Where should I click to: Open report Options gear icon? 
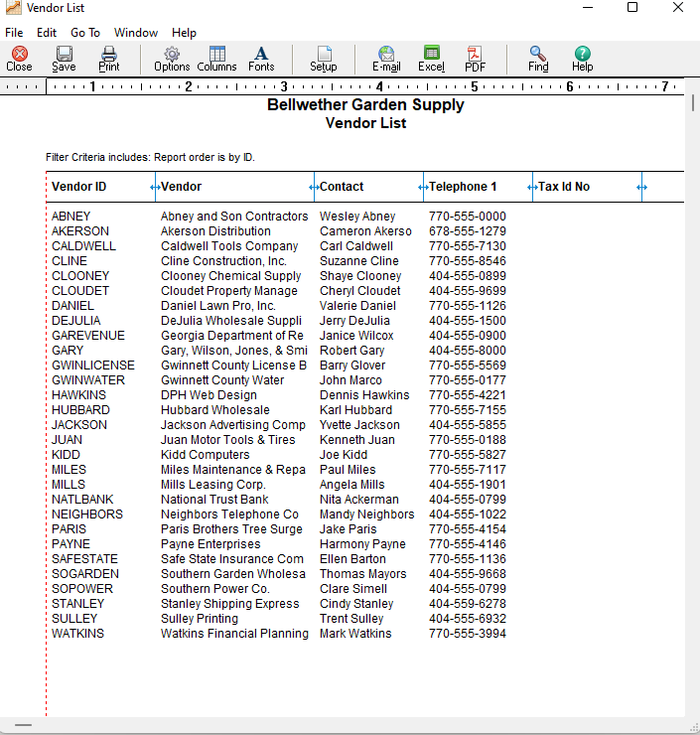pos(172,59)
